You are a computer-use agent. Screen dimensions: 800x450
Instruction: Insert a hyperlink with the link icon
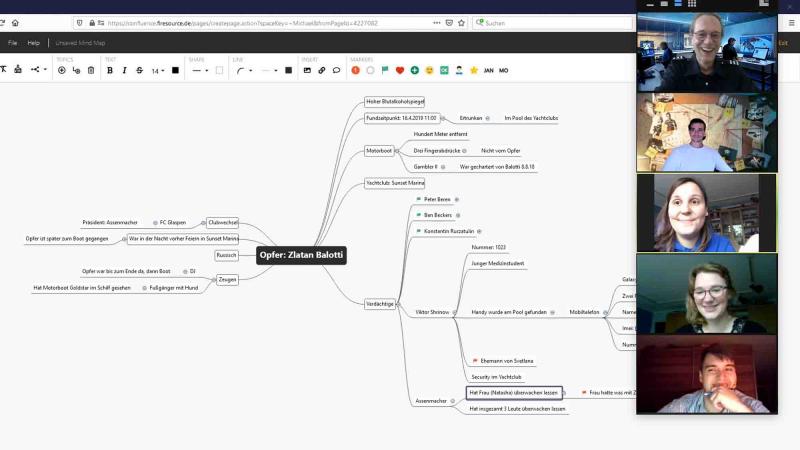(x=321, y=70)
